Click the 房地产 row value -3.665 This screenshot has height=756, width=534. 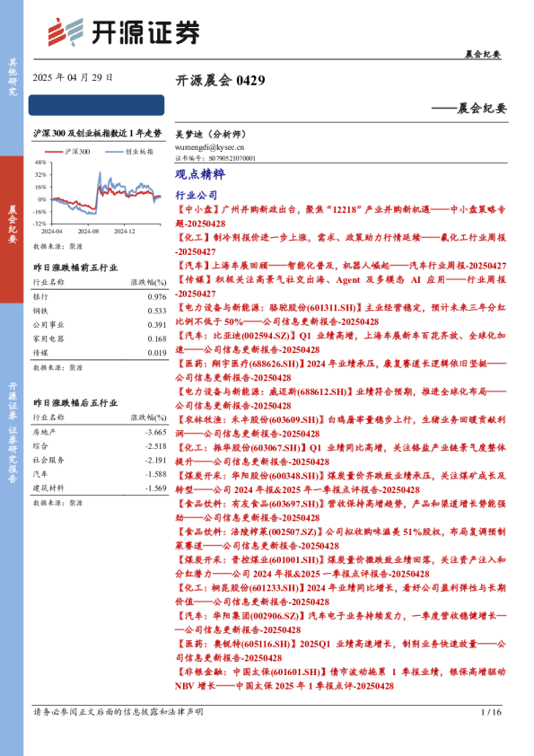click(156, 432)
